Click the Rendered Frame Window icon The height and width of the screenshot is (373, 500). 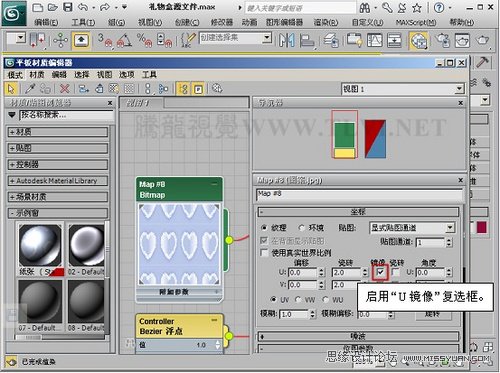coord(462,40)
